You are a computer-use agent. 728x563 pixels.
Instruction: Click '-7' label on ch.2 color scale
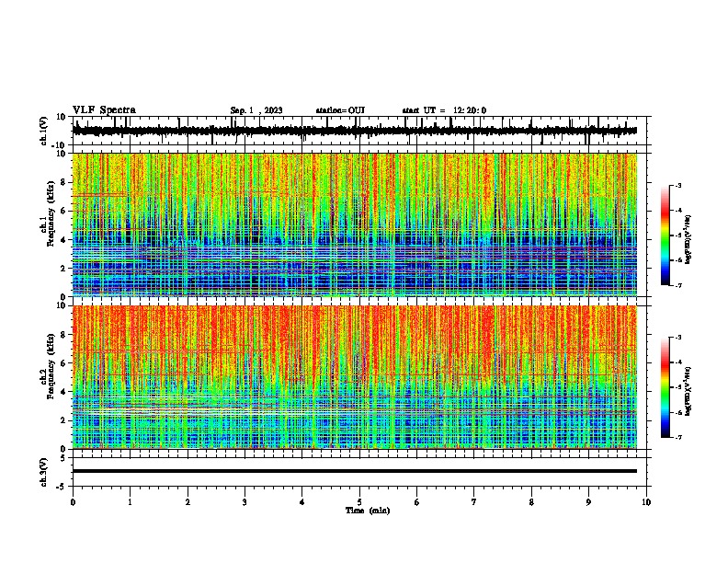[x=678, y=438]
